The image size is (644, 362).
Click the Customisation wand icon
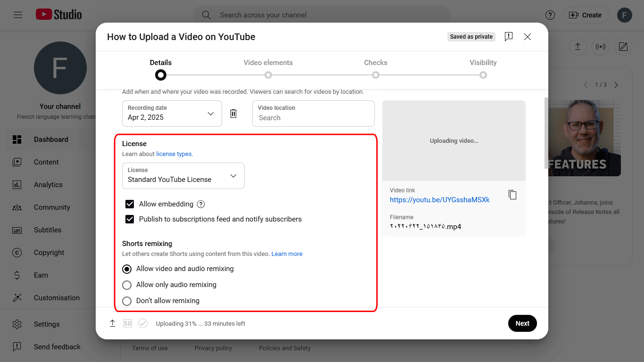tap(17, 298)
